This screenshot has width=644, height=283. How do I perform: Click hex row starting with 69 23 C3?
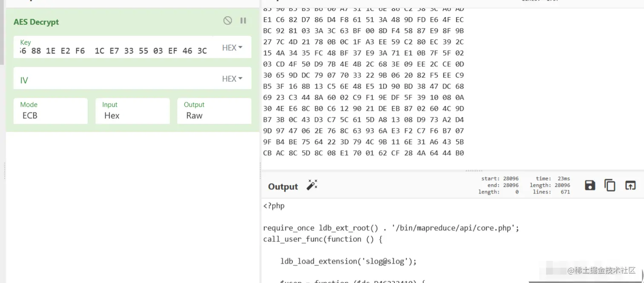coord(363,97)
